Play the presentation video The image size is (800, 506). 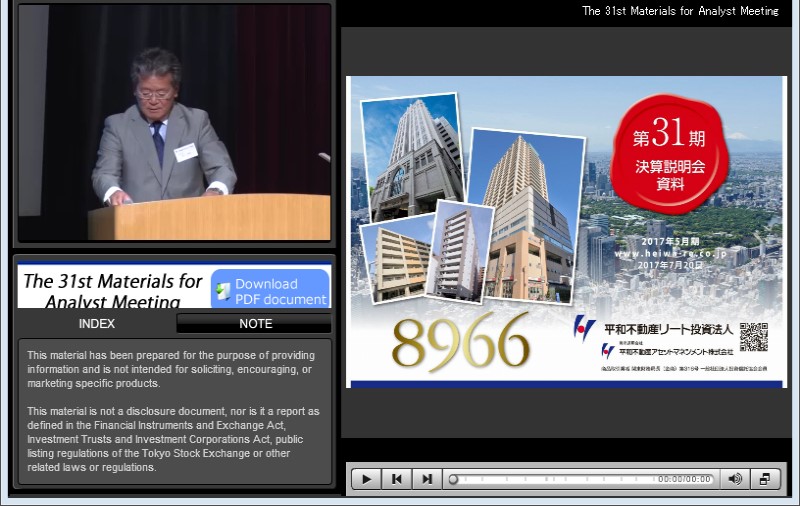click(x=366, y=479)
